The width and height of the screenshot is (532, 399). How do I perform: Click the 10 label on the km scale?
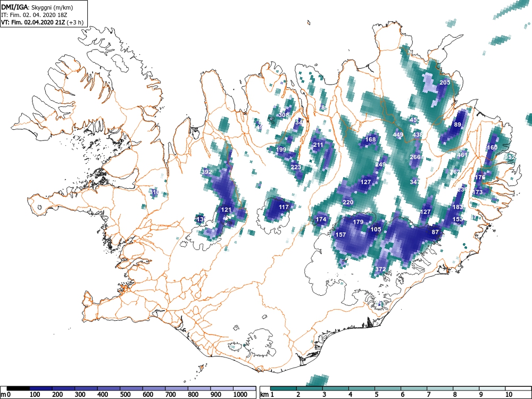click(x=508, y=394)
